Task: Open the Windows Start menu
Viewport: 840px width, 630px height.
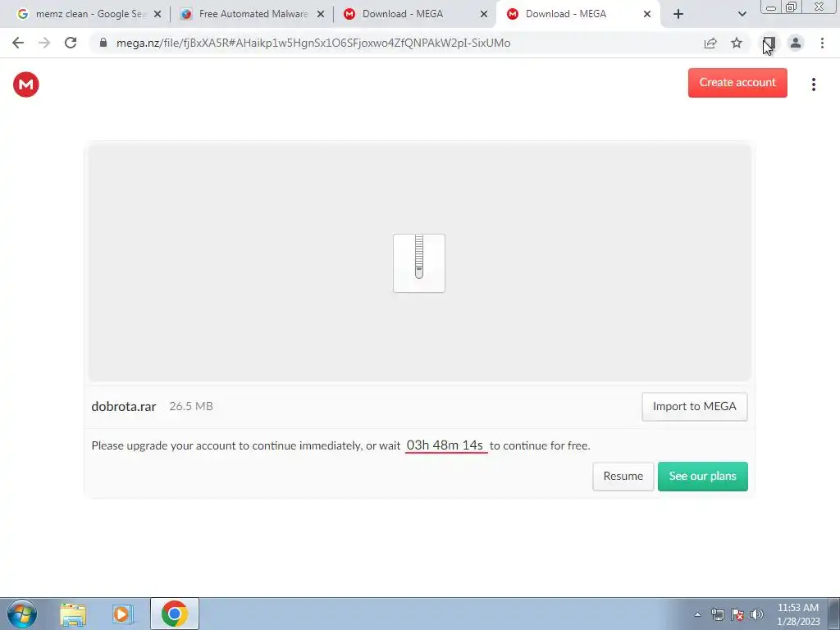Action: 22,614
